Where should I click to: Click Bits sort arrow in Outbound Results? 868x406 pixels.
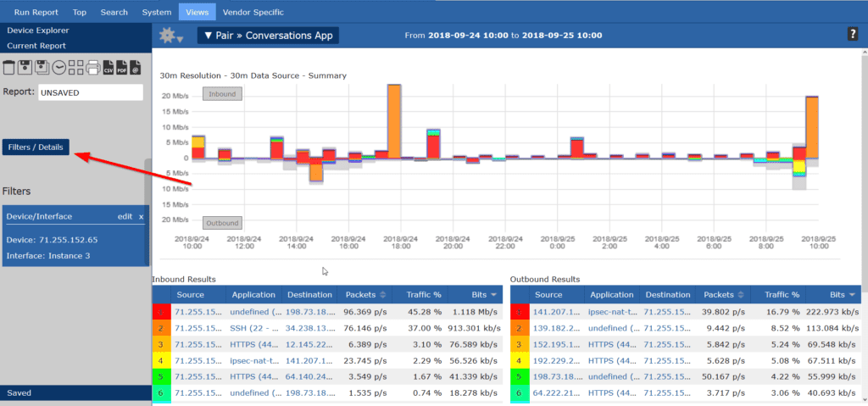coord(852,295)
